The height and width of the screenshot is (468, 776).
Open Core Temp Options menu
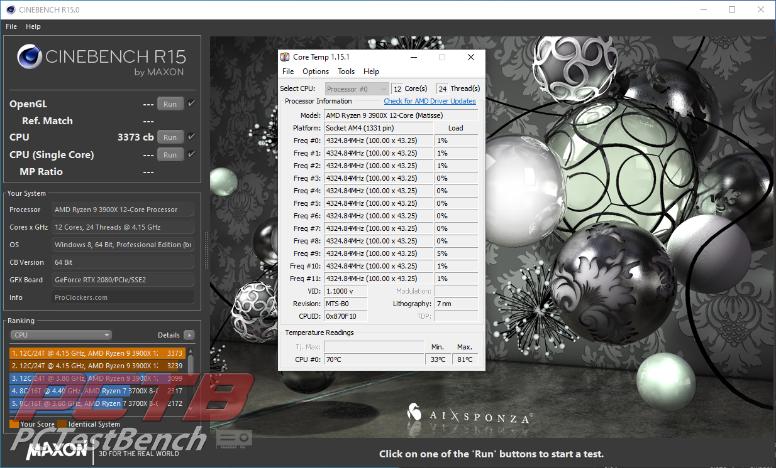point(315,71)
